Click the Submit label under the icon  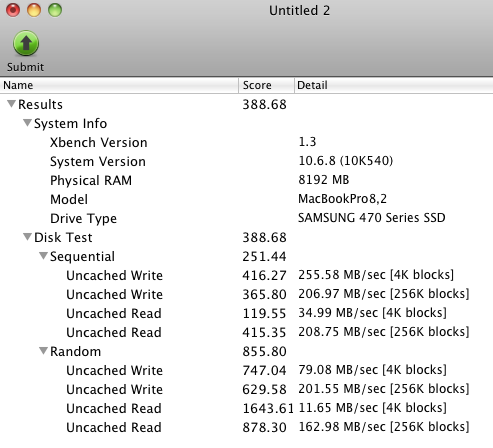(x=25, y=67)
